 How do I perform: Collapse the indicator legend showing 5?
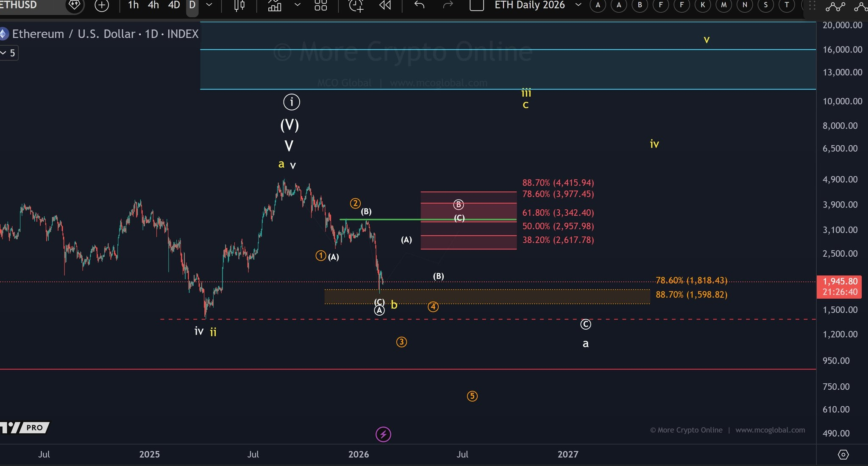point(4,53)
